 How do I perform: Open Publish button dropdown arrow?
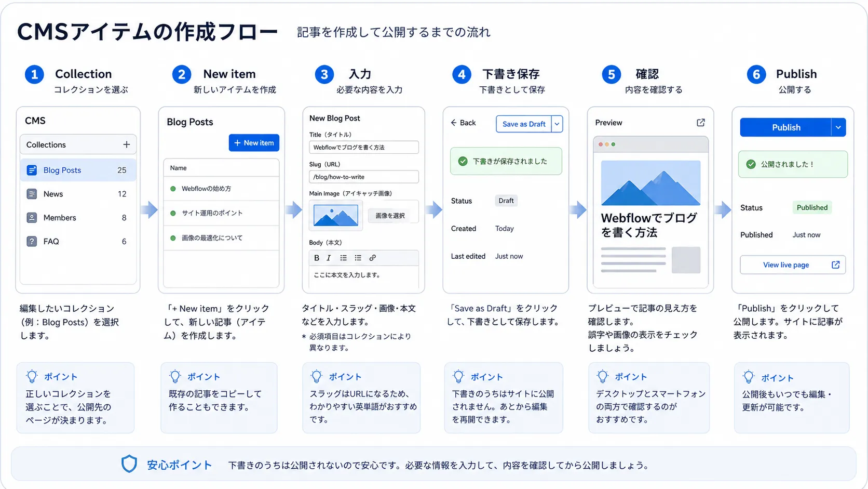click(838, 127)
